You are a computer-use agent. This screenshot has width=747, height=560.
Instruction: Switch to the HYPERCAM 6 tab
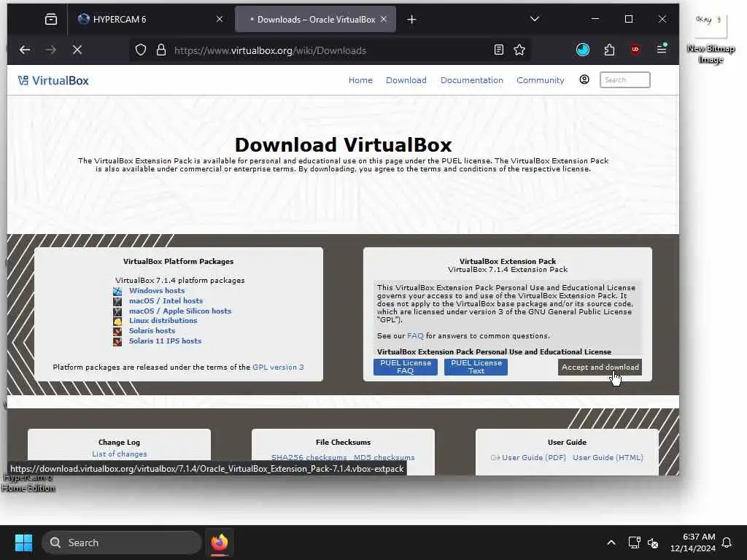point(149,19)
